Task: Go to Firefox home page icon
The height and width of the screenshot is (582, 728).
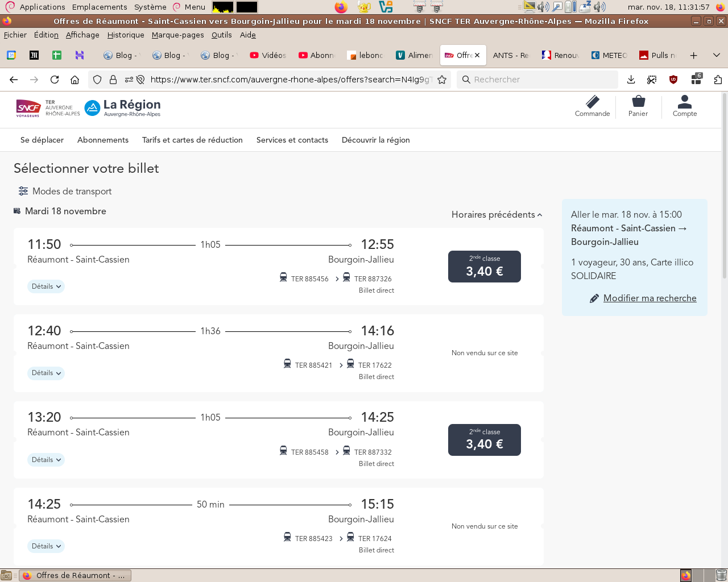Action: 75,80
